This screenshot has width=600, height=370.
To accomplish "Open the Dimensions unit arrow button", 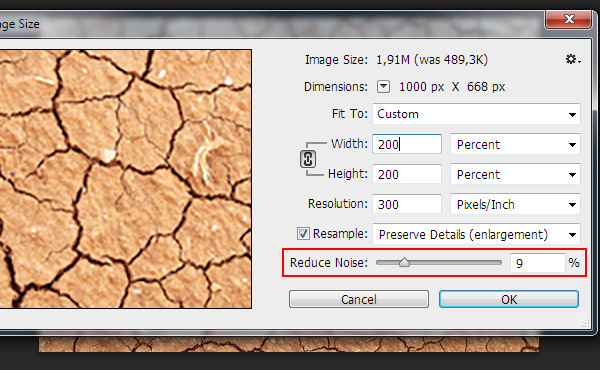I will tap(383, 86).
